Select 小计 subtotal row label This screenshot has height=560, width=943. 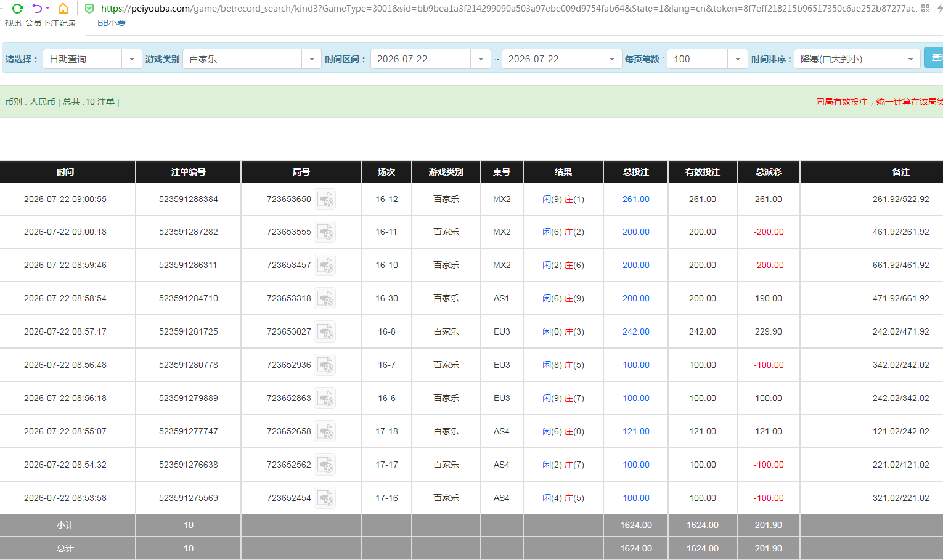65,526
